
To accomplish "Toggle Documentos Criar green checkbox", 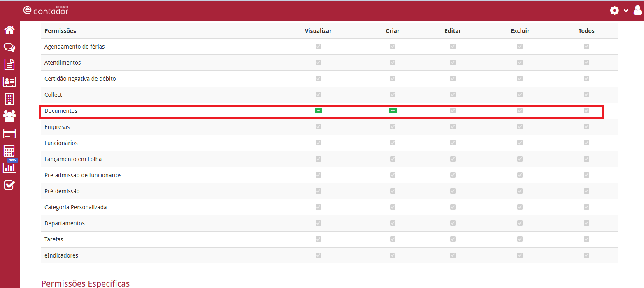I will pyautogui.click(x=393, y=111).
